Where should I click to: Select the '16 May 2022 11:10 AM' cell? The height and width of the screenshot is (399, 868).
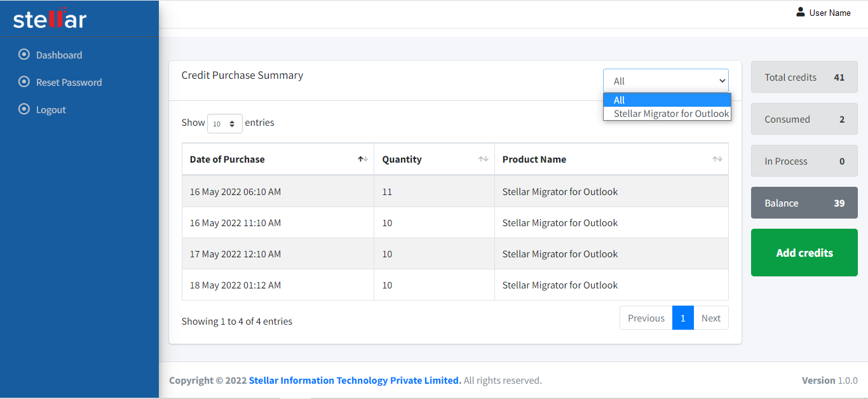278,223
